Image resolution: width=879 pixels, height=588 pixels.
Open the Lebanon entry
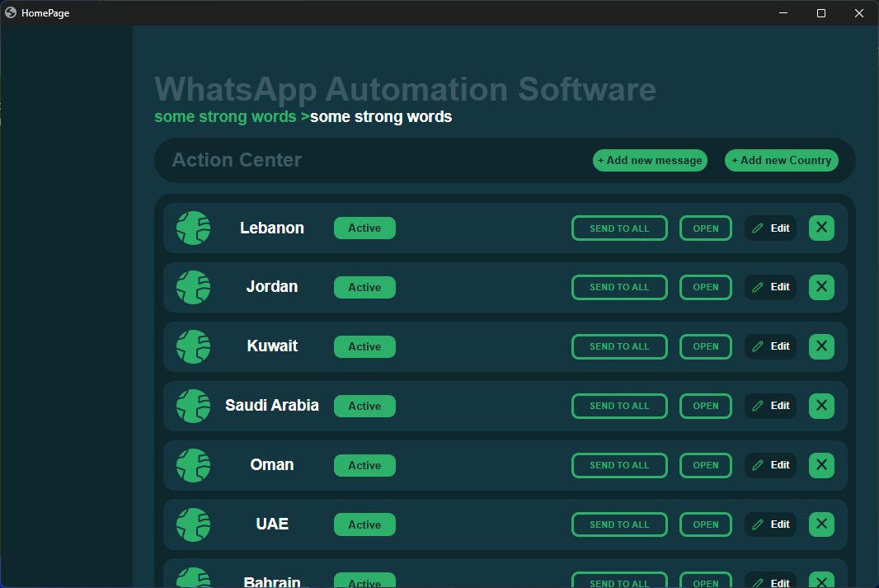[706, 228]
